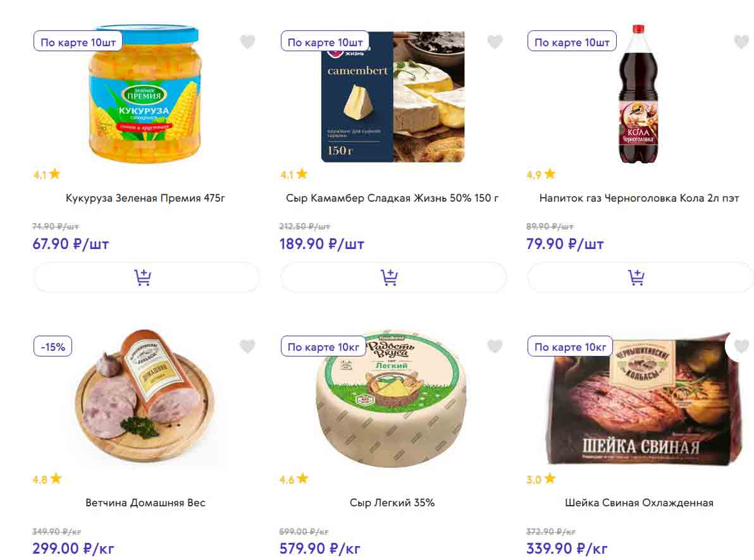Open Кукуруза Зеленая Премия 475г product link
This screenshot has height=560, width=754.
click(x=145, y=198)
